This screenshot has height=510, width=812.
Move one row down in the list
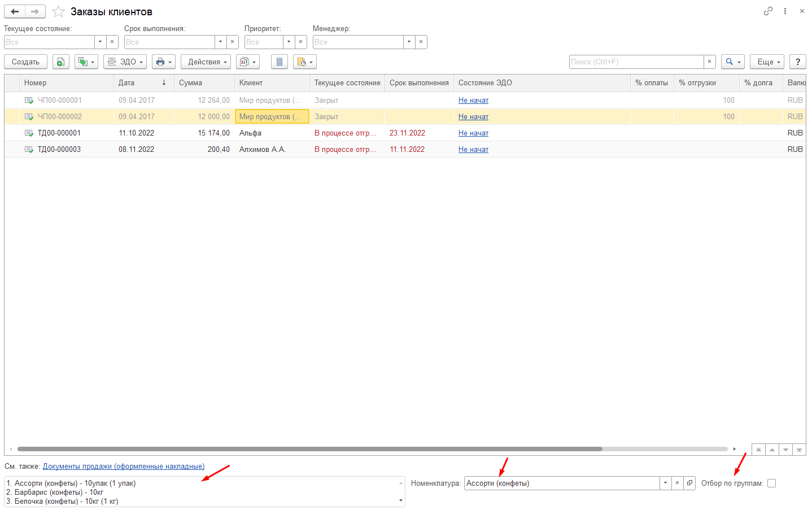(x=785, y=450)
